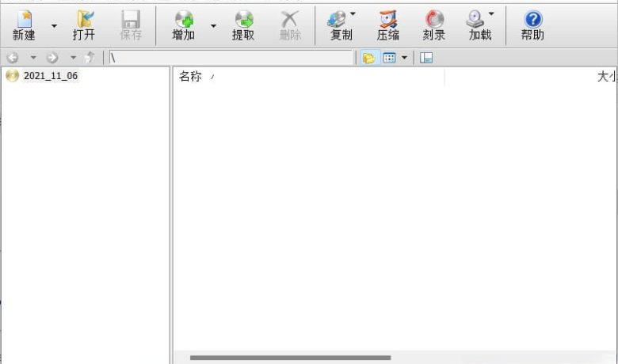Open the forward history dropdown
The width and height of the screenshot is (618, 364).
pos(73,58)
